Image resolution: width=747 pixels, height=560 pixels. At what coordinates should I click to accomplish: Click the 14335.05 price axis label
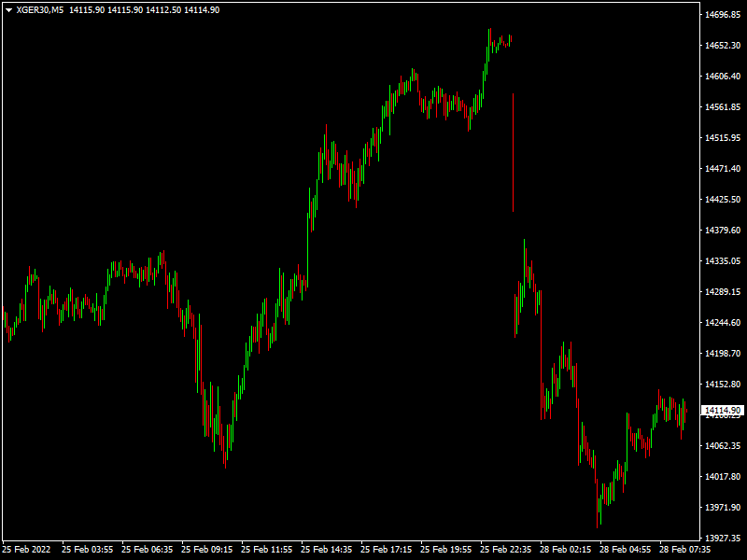pos(723,261)
